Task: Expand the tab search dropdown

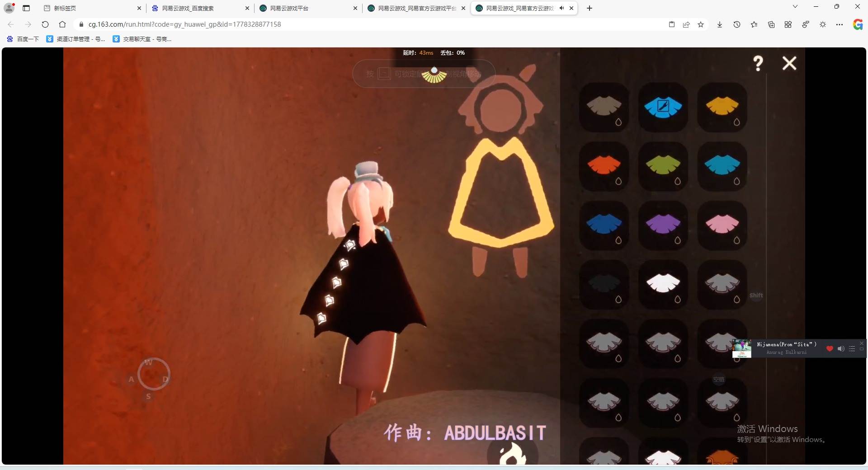Action: [795, 7]
